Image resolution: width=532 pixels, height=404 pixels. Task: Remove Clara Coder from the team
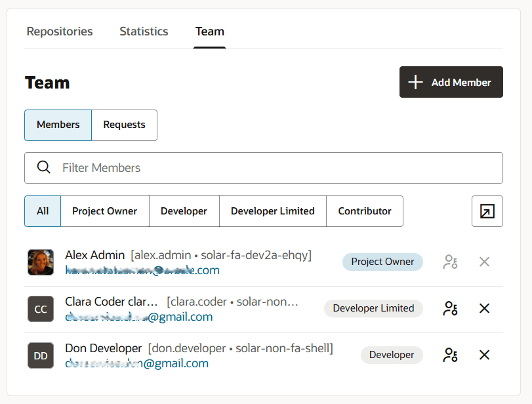484,308
